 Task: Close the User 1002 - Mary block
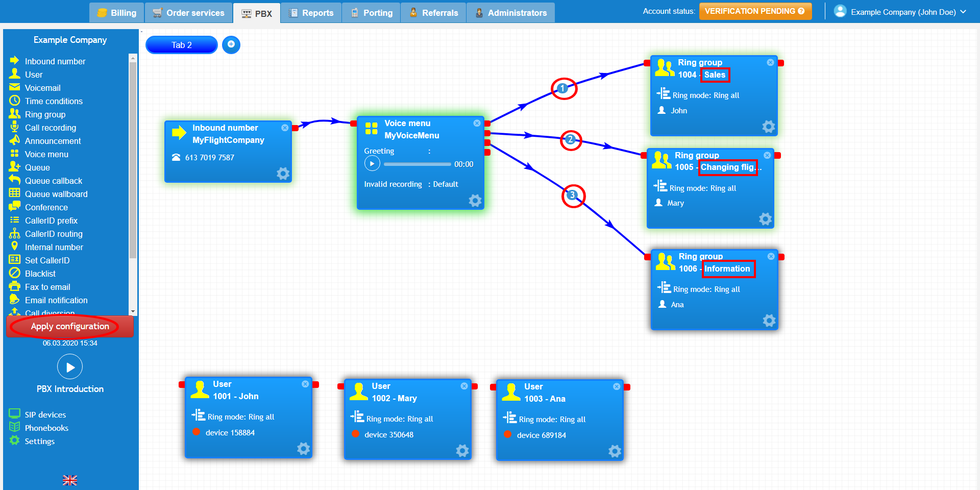tap(464, 386)
